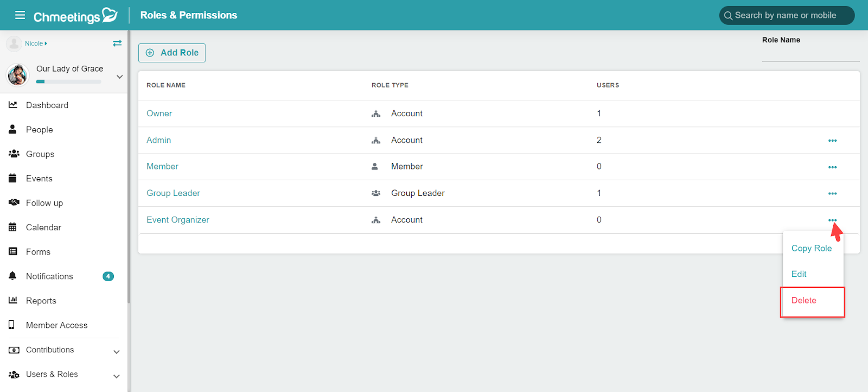Choose Copy Role from the context menu
This screenshot has width=868, height=392.
coord(812,248)
